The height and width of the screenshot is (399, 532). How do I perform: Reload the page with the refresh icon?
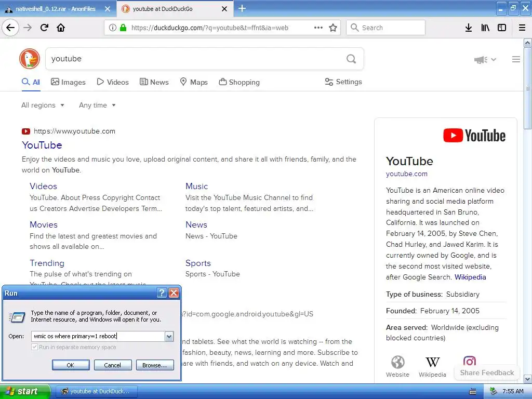[x=45, y=28]
